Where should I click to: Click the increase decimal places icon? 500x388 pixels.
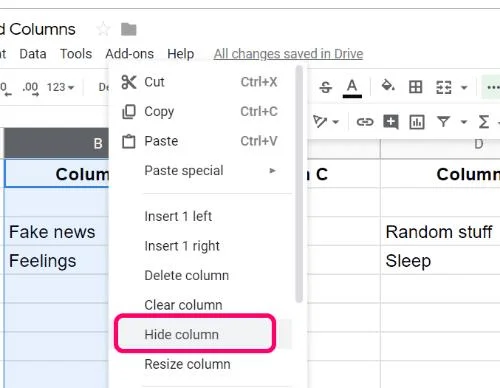[x=30, y=89]
